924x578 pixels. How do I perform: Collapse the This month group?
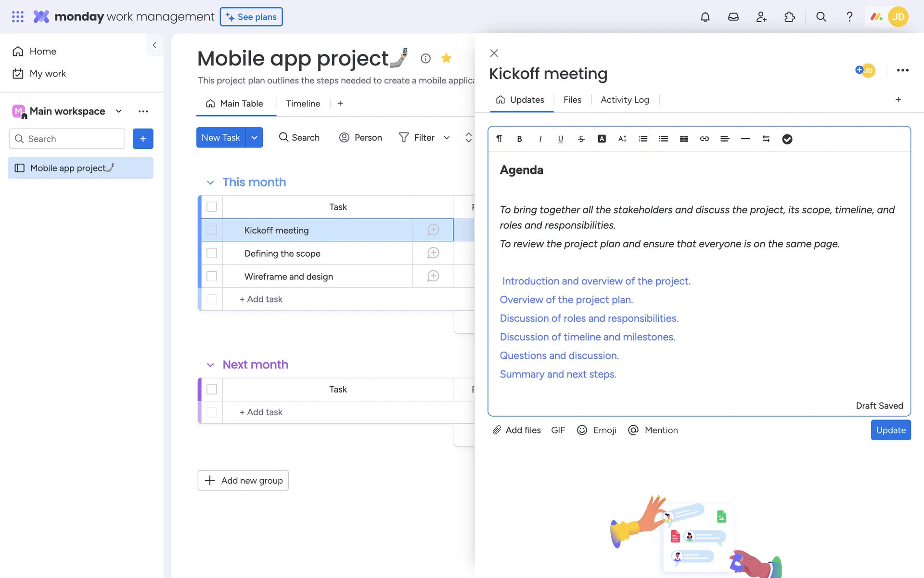(210, 183)
